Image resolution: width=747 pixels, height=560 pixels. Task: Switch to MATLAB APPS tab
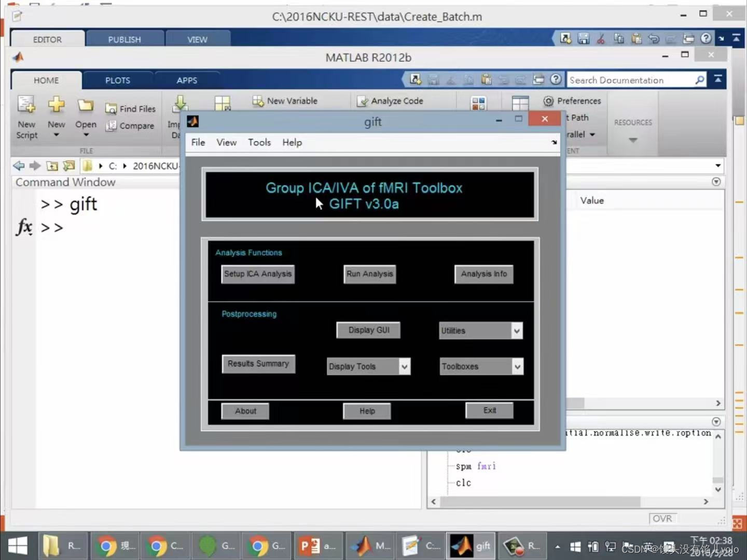point(187,80)
